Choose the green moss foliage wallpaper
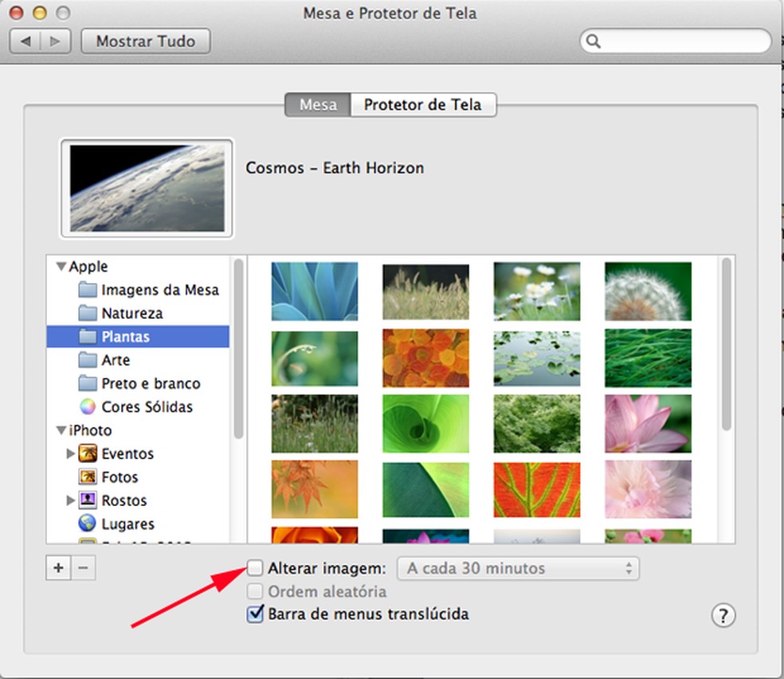This screenshot has height=679, width=784. click(x=537, y=423)
